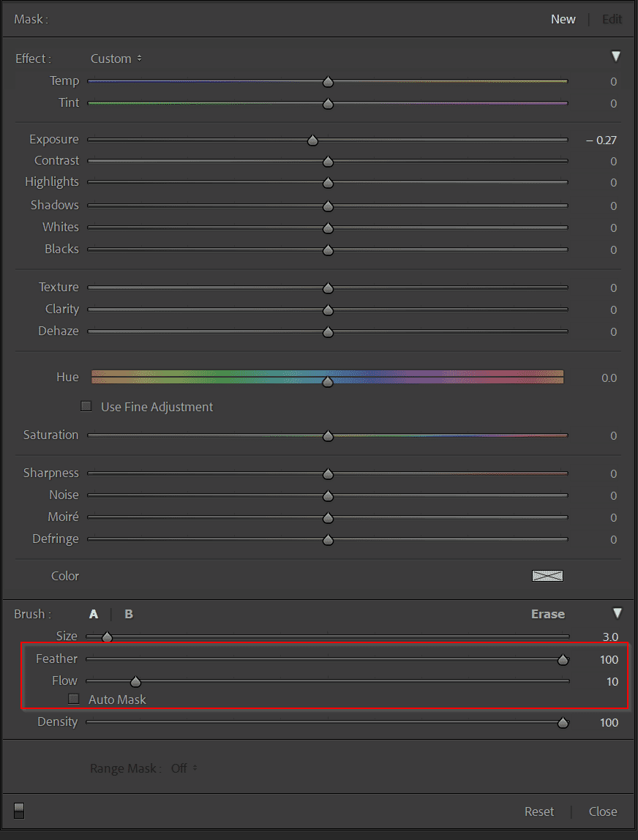Reset all adjustment settings
This screenshot has width=638, height=840.
539,811
